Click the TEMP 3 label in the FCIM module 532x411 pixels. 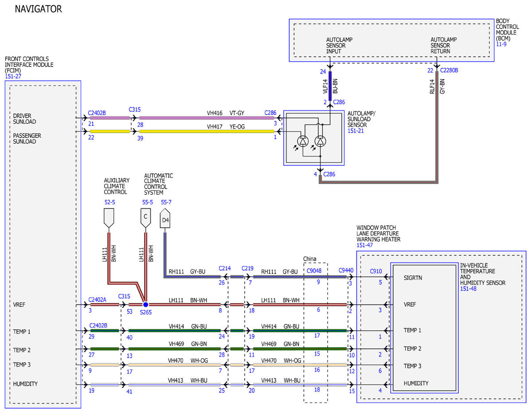click(22, 364)
